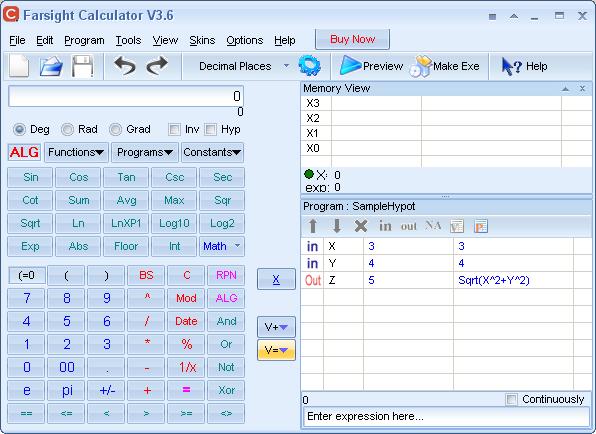Viewport: 596px width, 434px height.
Task: Delete program row with X icon
Action: pos(361,226)
